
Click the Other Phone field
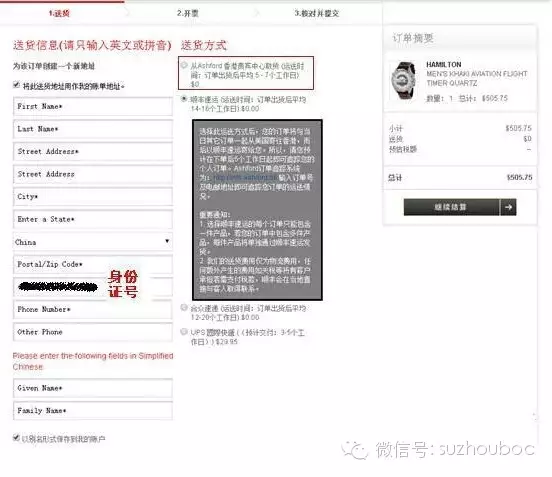click(x=93, y=332)
